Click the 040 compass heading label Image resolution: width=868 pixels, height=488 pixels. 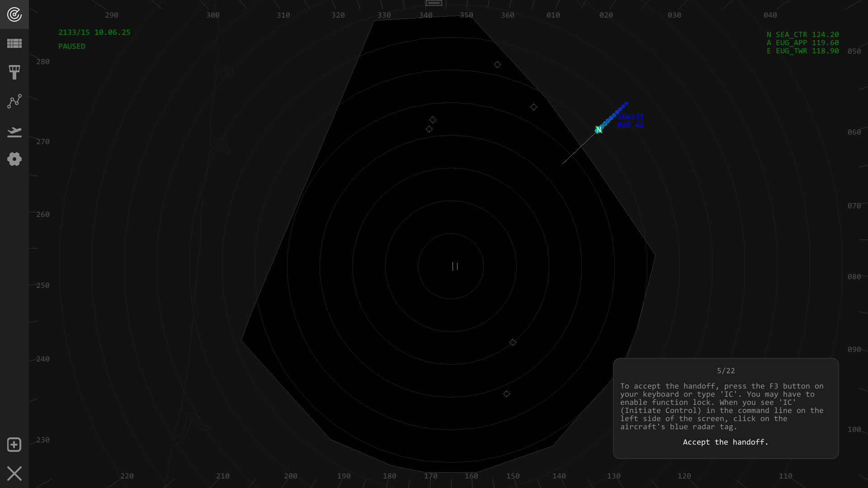click(770, 15)
